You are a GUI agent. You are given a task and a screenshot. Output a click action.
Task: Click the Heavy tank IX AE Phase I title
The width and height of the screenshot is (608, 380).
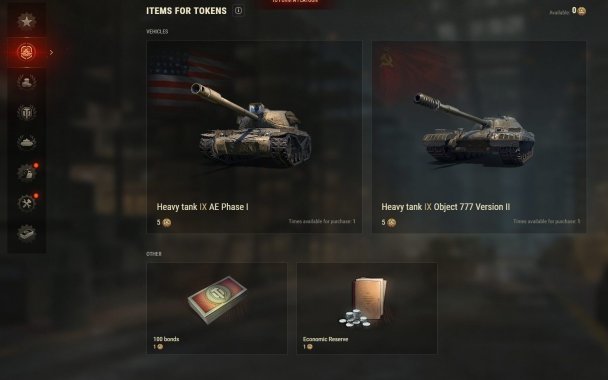202,207
